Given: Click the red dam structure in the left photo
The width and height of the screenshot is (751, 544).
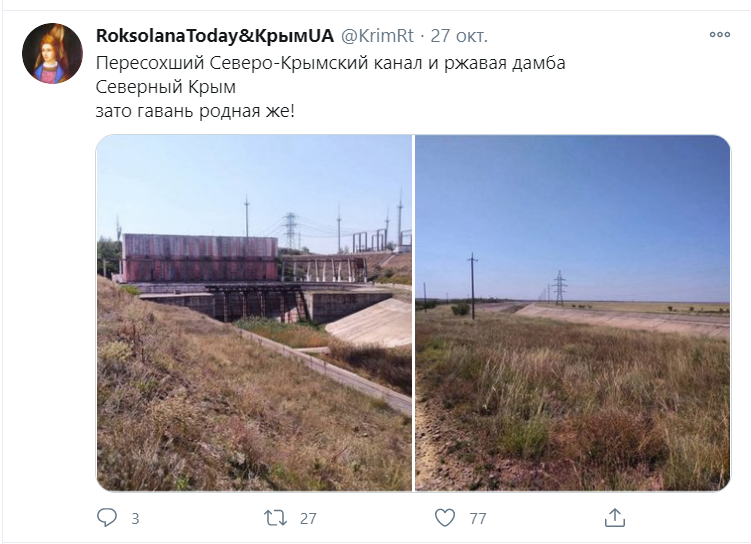Looking at the screenshot, I should (200, 258).
